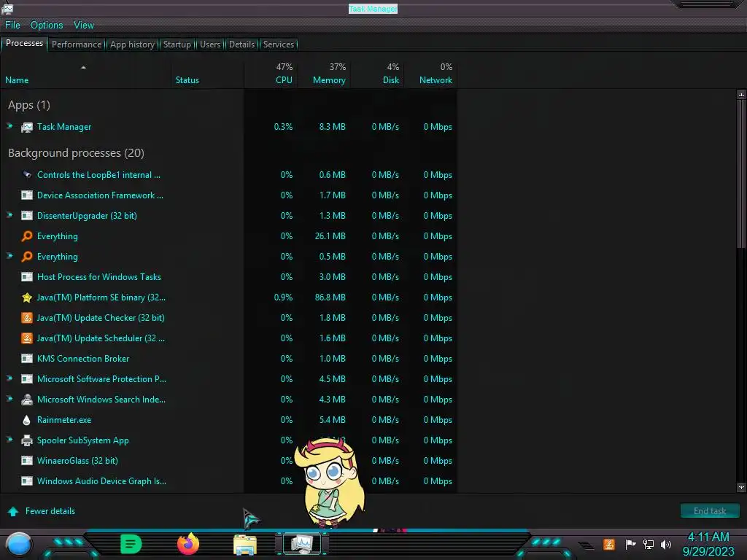Click the Java Platform SE binary star icon
This screenshot has height=560, width=747.
(x=27, y=297)
